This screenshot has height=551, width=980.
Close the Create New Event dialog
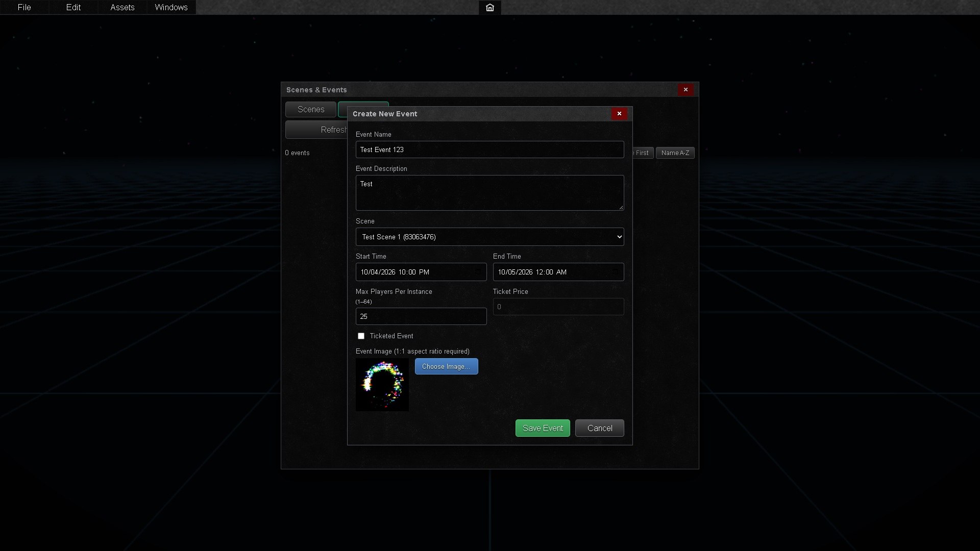(x=619, y=114)
